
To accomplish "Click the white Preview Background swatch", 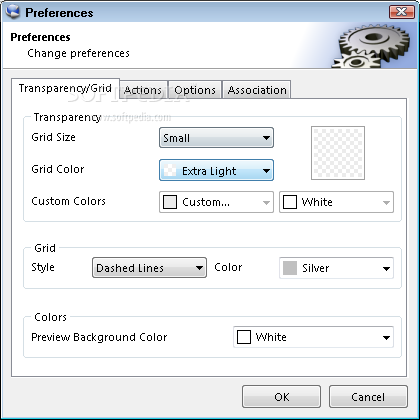I will pos(244,337).
